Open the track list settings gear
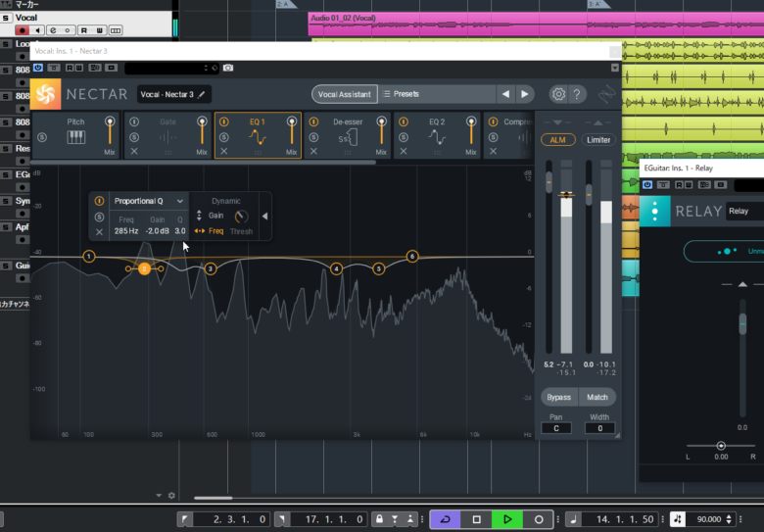 click(171, 496)
